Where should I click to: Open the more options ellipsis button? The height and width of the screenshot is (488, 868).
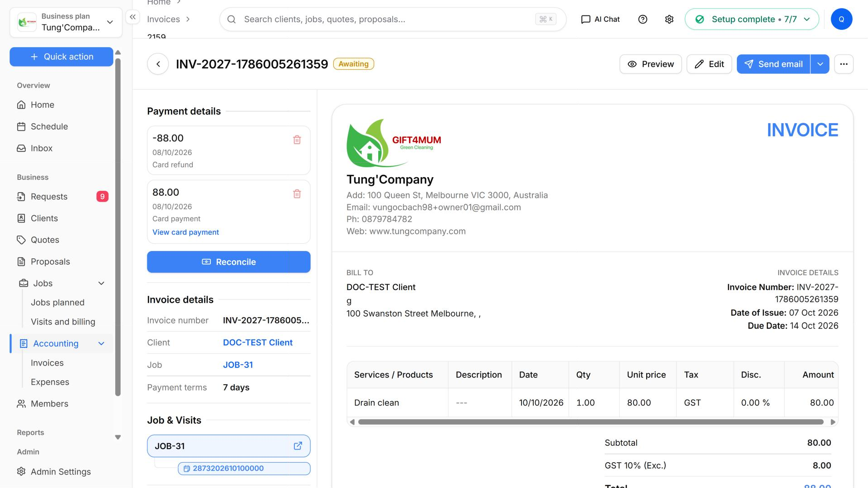click(x=844, y=64)
